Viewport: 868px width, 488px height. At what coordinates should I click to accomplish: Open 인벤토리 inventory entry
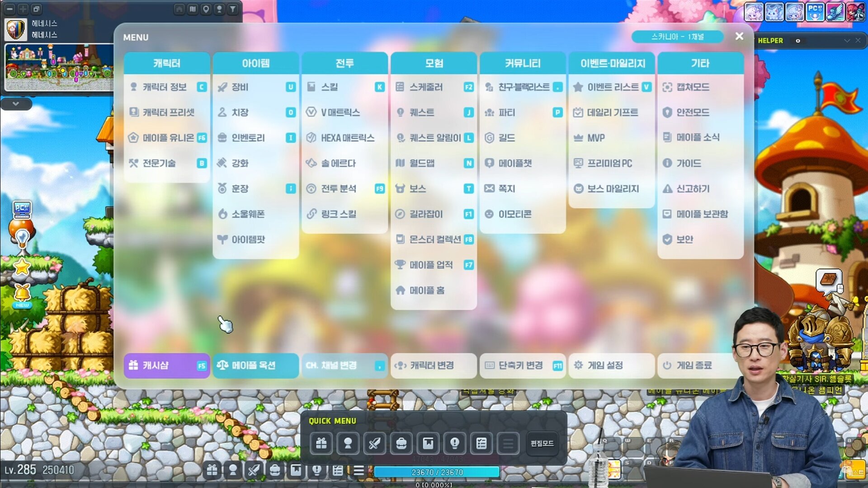click(256, 137)
